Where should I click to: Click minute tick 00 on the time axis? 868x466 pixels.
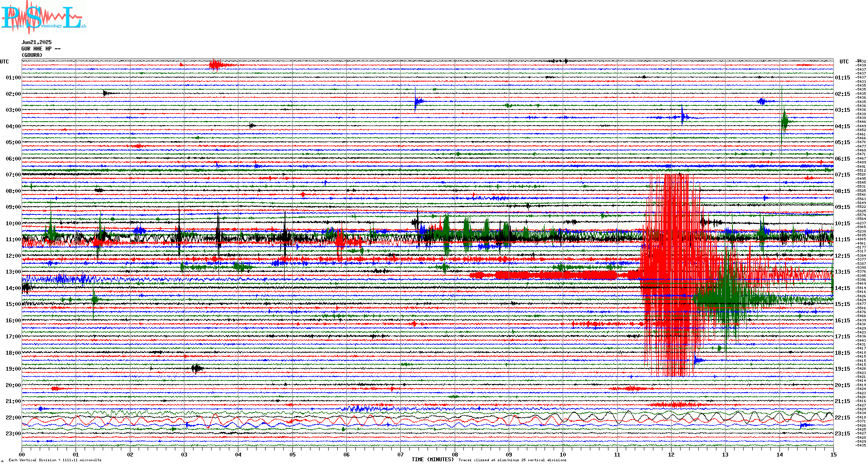point(22,454)
